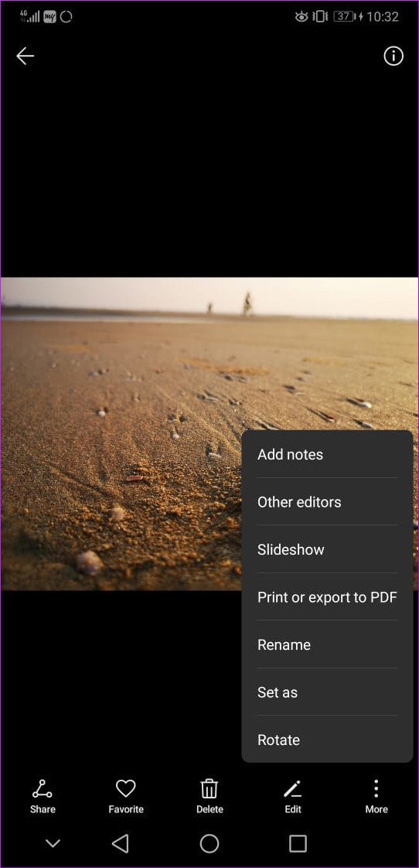Tap the More three-dots icon
The image size is (419, 868).
376,788
